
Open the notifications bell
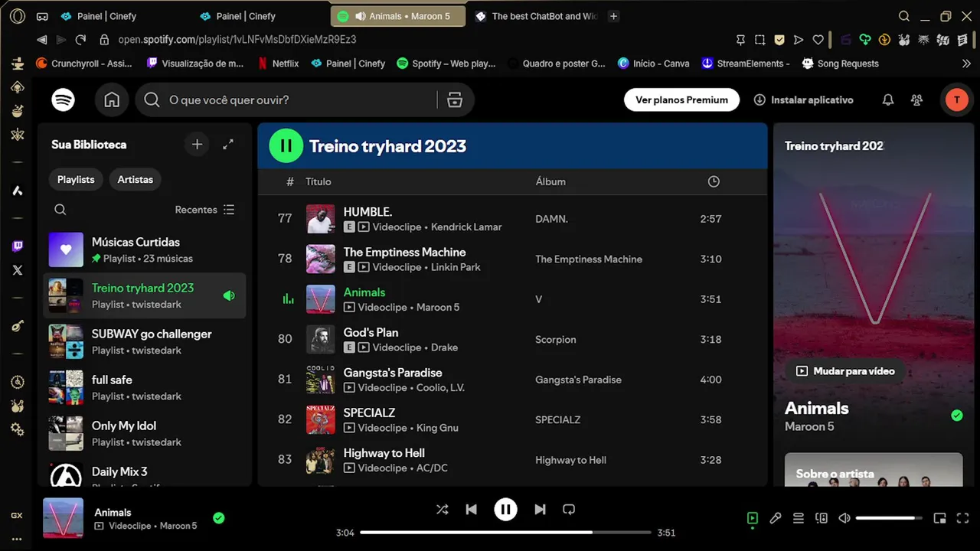[888, 99]
